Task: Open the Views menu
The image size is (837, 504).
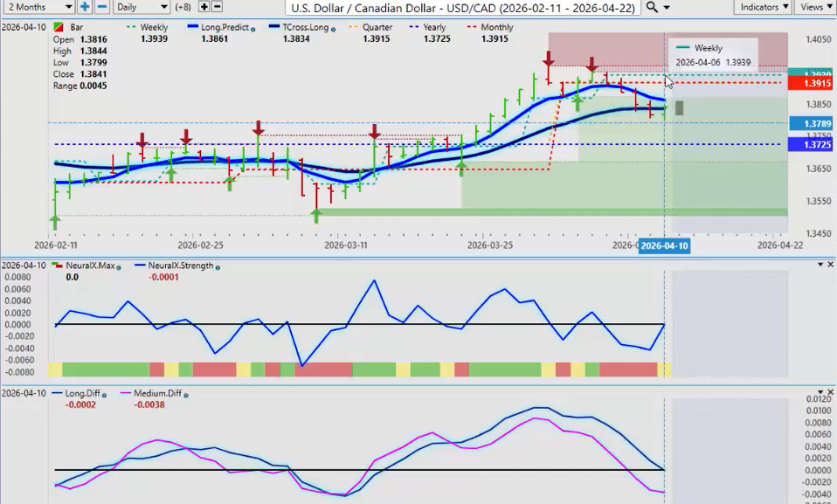Action: click(814, 7)
